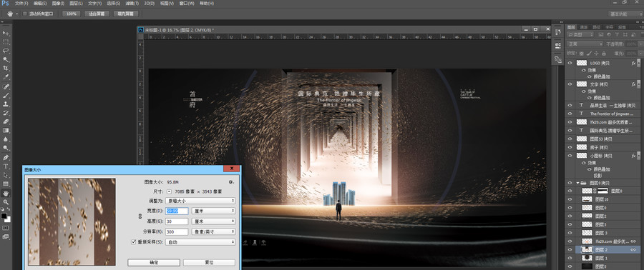Toggle the 滚动所有窗口 checkbox
The image size is (644, 270).
tap(25, 14)
